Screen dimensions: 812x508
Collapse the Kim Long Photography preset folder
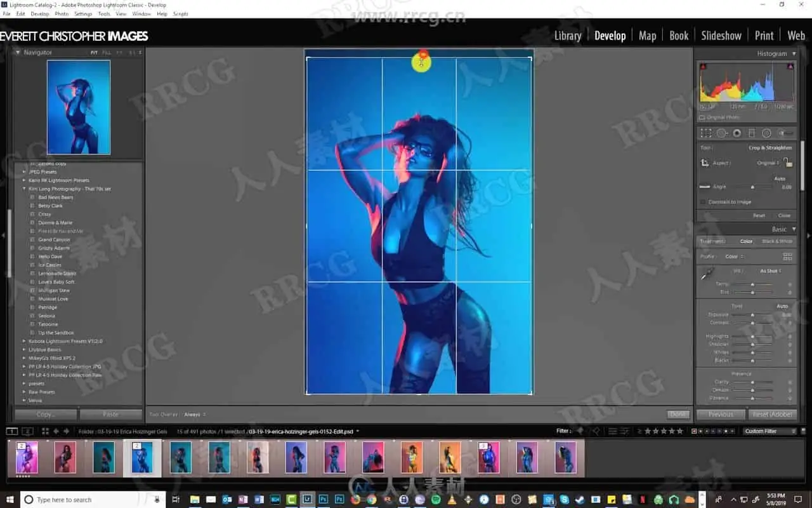(x=25, y=189)
